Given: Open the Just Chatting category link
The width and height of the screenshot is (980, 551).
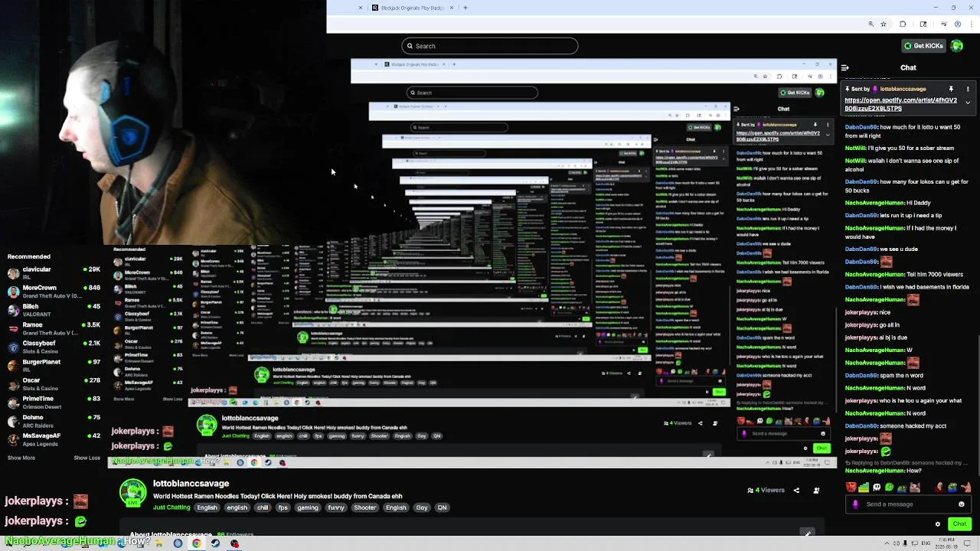Looking at the screenshot, I should 171,507.
